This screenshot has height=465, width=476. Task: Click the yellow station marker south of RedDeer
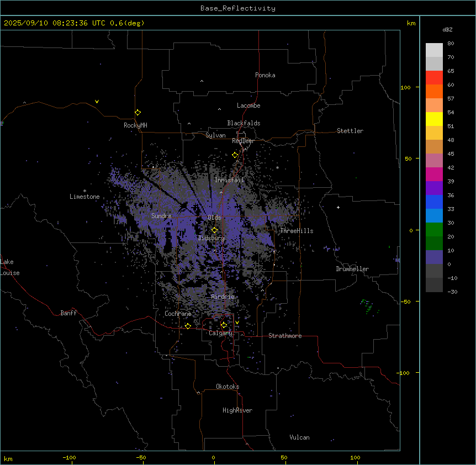[x=235, y=155]
